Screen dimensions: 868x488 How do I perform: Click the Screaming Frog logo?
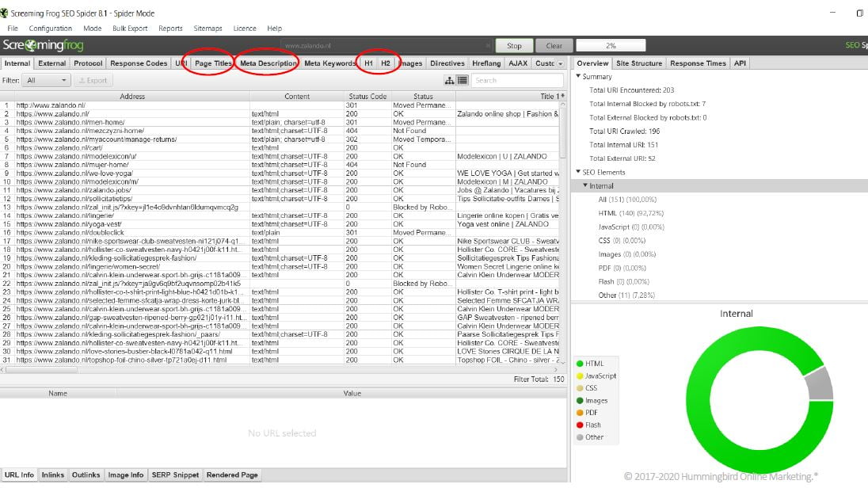click(43, 45)
